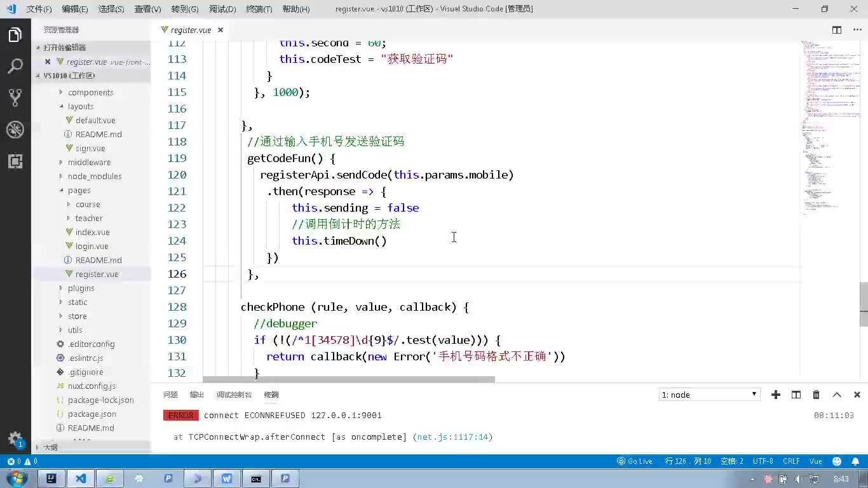Open the Source Control view
868x488 pixels.
pyautogui.click(x=15, y=97)
